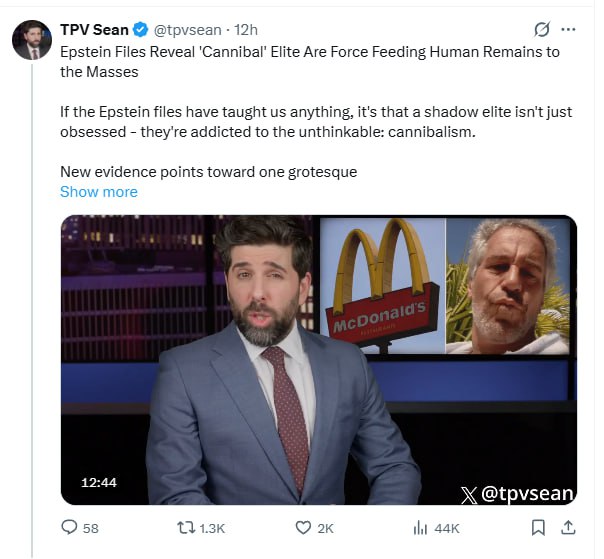
Task: Open the @tpvsean handle link
Action: [x=186, y=29]
